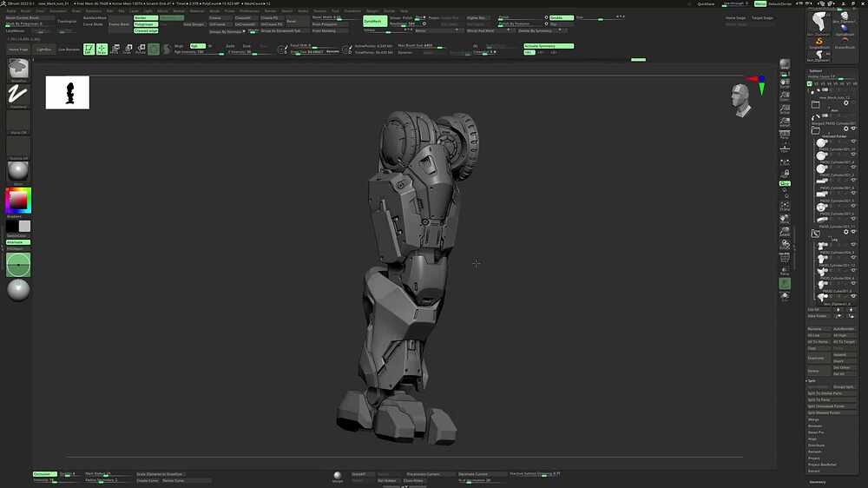Select the Draw mode icon
The width and height of the screenshot is (868, 488).
(x=102, y=49)
